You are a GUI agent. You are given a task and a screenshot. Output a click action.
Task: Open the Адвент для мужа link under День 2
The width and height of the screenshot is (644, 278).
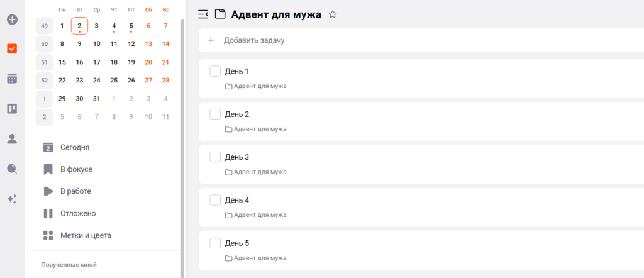point(260,129)
